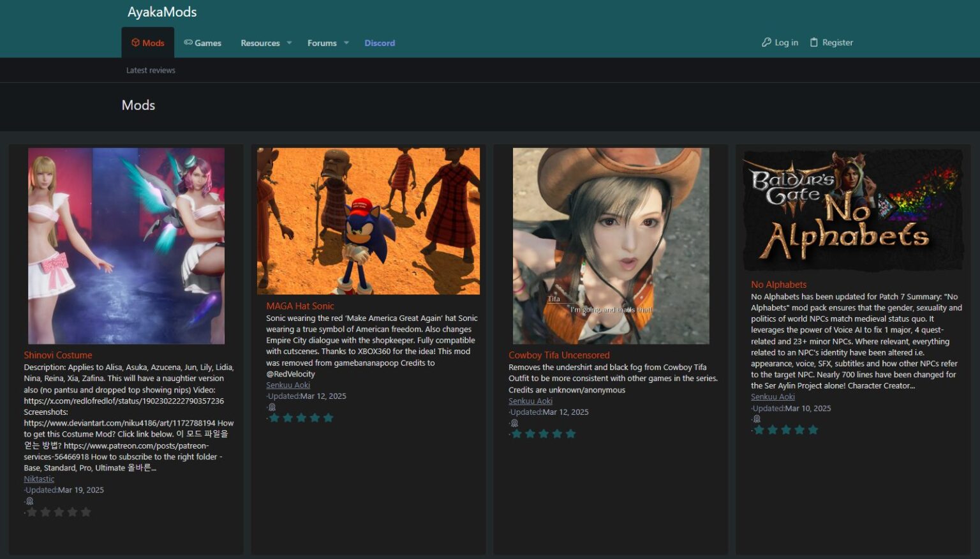Open the Discord link in navigation
980x559 pixels.
[x=380, y=42]
